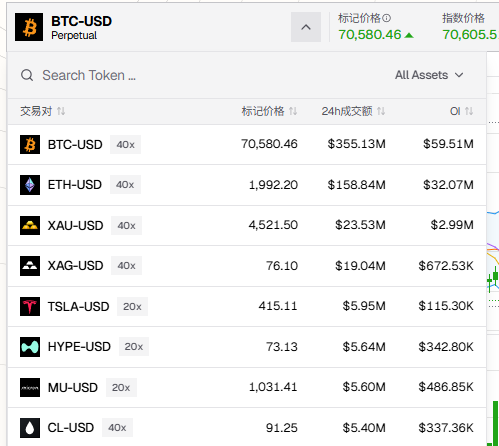The height and width of the screenshot is (446, 499).
Task: Select HYPE-USD pair in list
Action: point(247,347)
